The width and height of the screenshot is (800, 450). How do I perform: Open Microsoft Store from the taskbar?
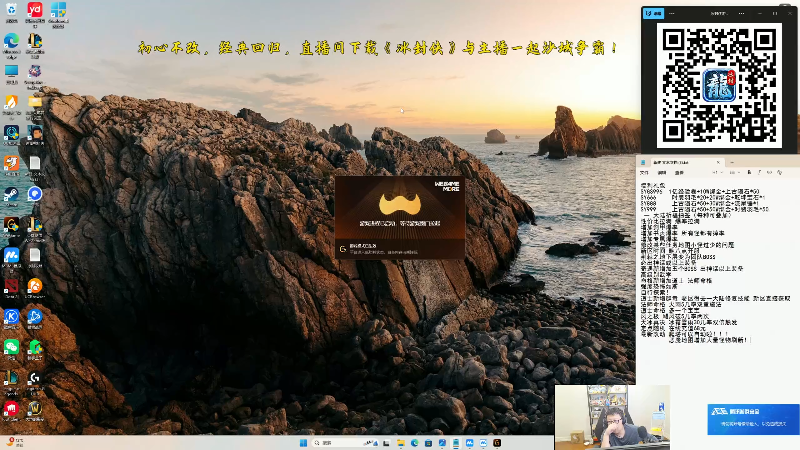(x=428, y=443)
